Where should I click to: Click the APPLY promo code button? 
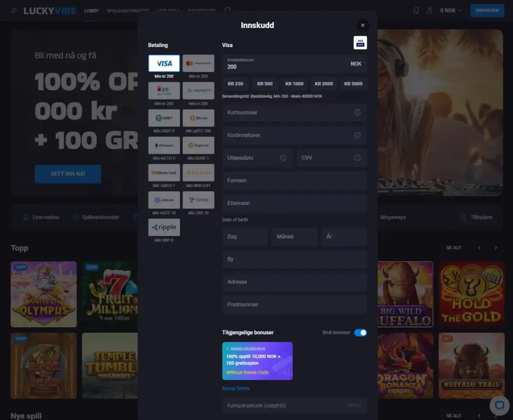pyautogui.click(x=354, y=405)
